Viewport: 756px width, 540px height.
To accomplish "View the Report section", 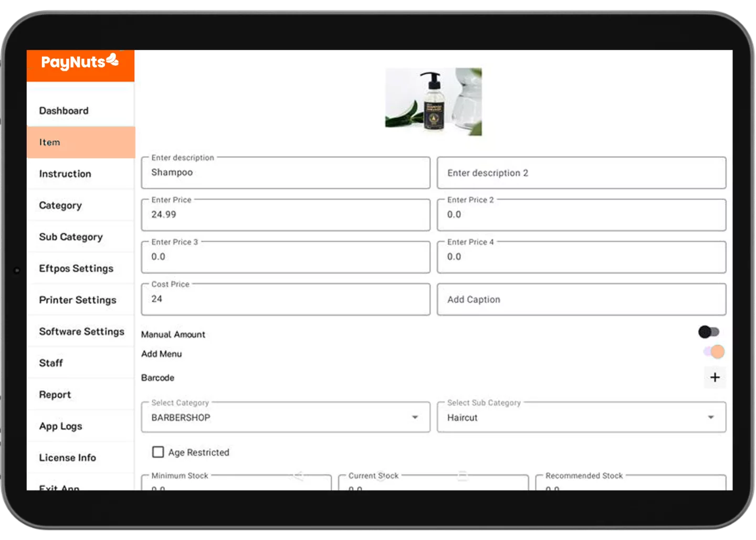I will 55,394.
